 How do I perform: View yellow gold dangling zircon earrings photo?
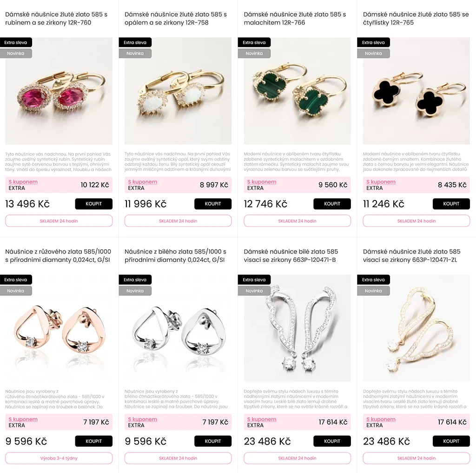416,328
